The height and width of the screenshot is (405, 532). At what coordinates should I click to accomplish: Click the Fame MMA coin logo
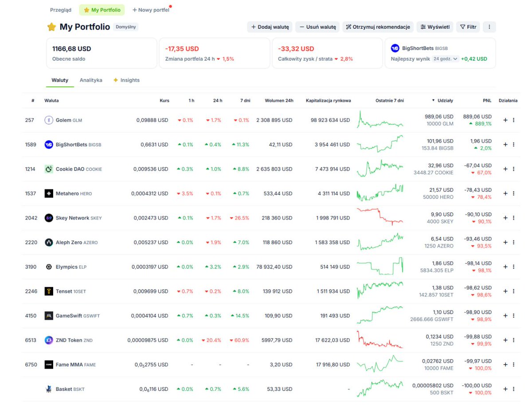point(49,365)
